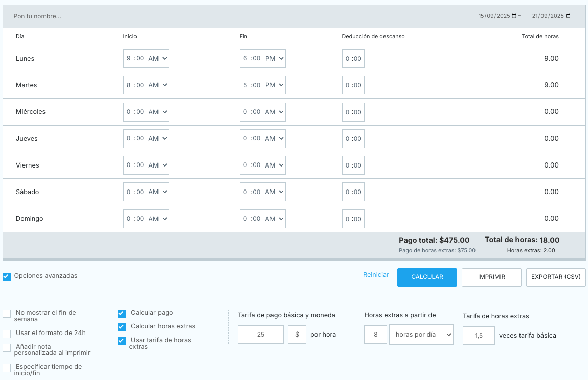Click the basic pay rate field

click(261, 335)
